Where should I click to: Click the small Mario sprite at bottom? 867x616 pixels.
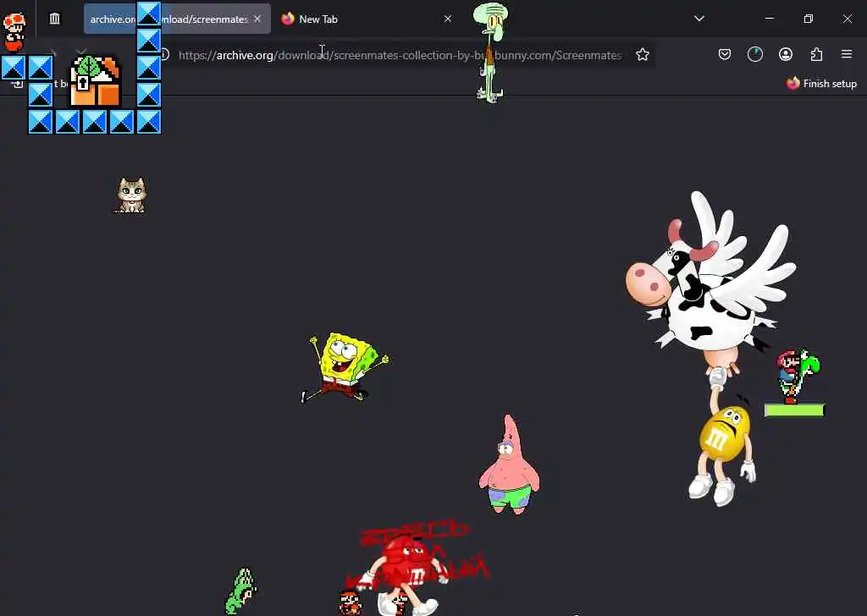point(350,602)
